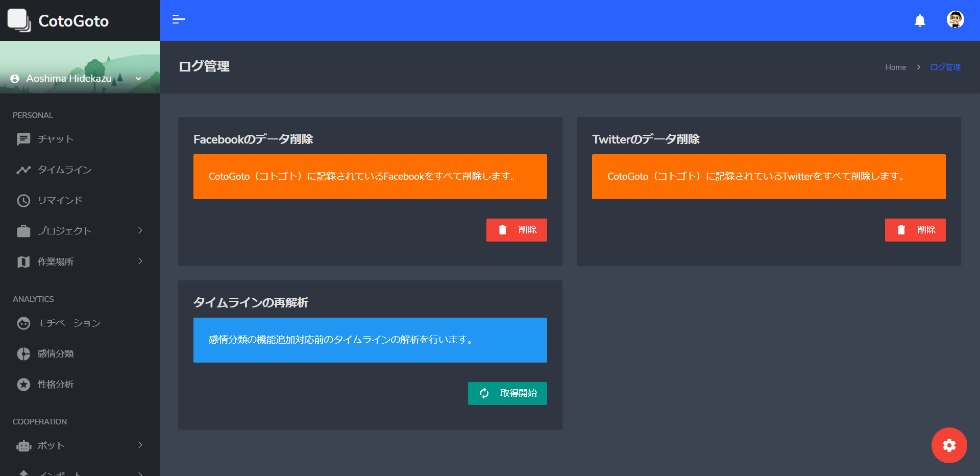Start timeline reanalysis with 取得開始 button

pos(507,393)
